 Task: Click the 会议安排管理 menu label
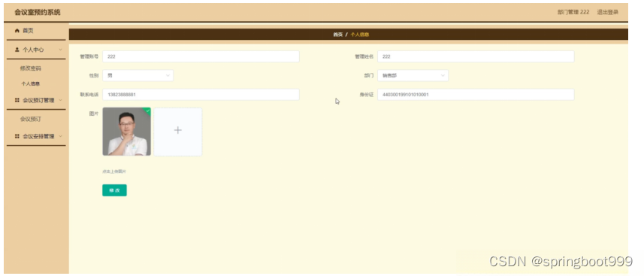point(38,137)
